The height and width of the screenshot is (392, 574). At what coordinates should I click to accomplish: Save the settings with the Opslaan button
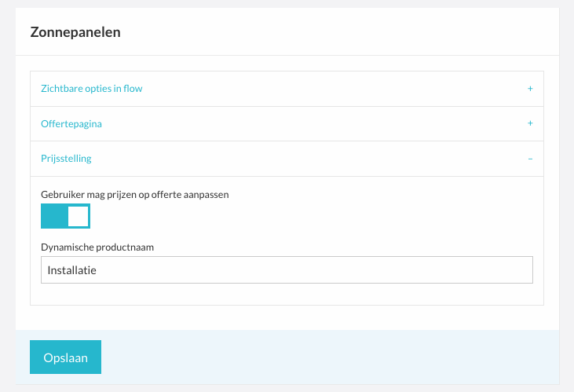[65, 357]
